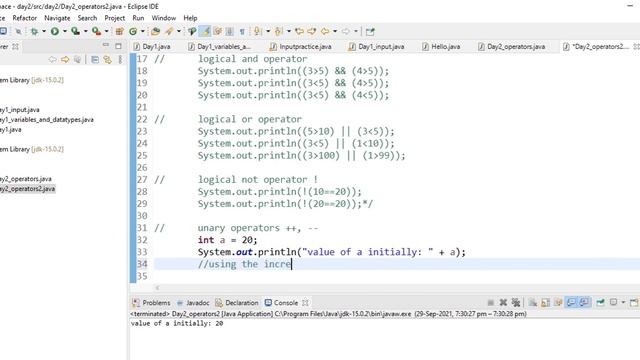The image size is (640, 360).
Task: Toggle Show Whitespace Characters pilcrow icon
Action: coord(242,31)
